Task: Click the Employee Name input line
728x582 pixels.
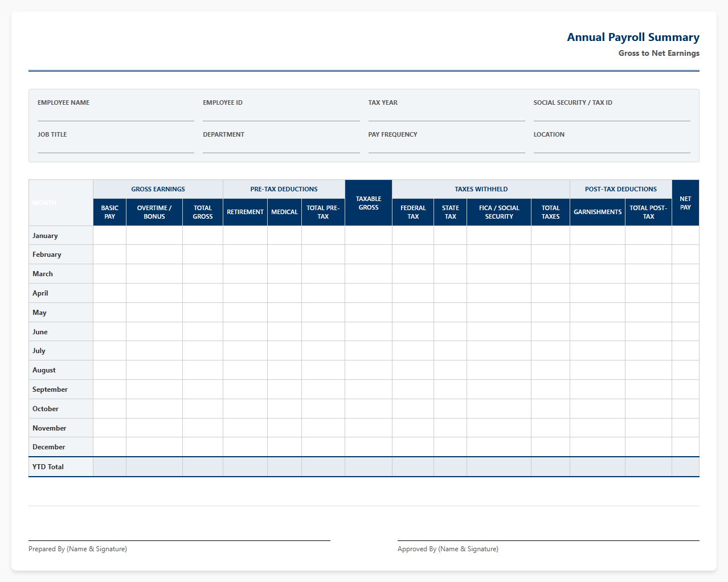Action: click(116, 116)
